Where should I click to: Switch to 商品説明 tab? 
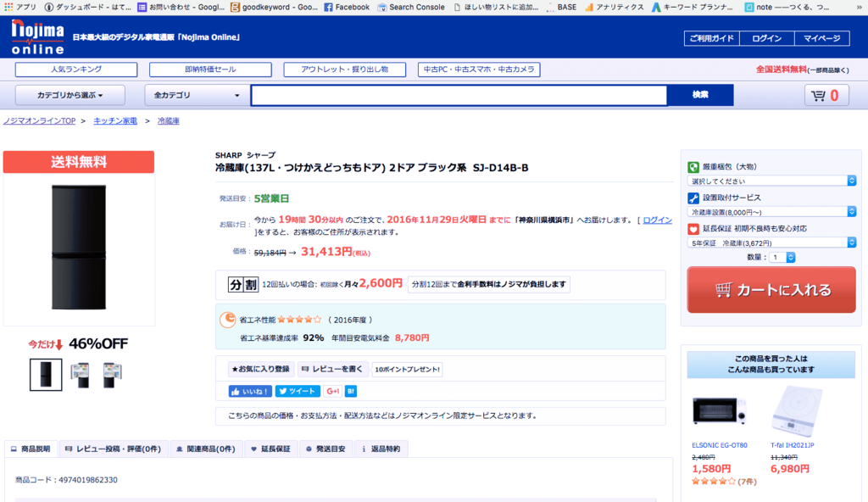pos(31,449)
